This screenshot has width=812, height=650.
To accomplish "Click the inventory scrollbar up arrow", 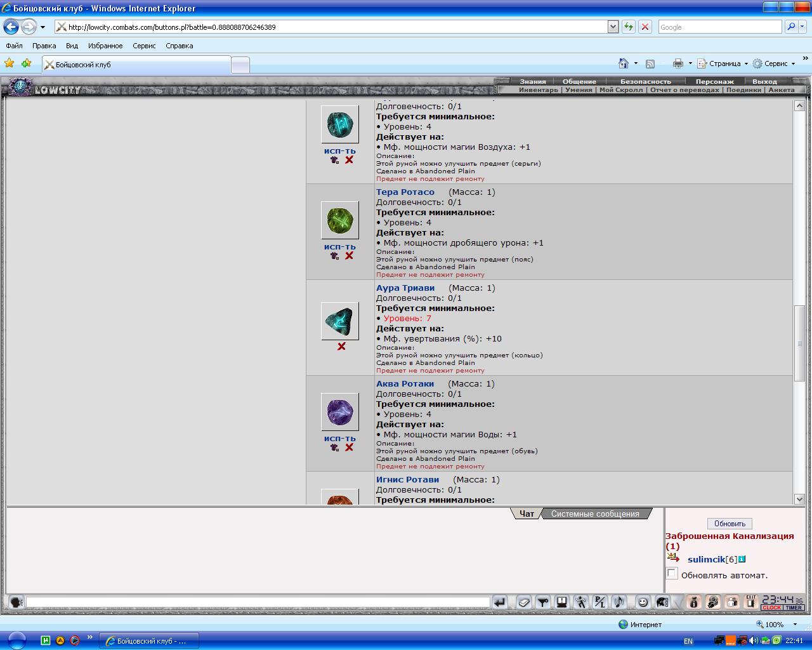I will (799, 105).
